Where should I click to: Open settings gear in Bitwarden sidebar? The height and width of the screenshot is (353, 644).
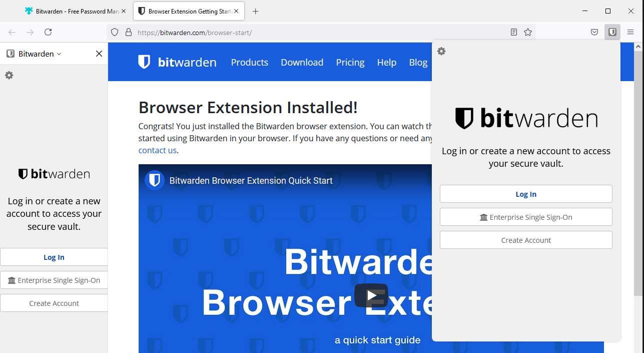[9, 75]
